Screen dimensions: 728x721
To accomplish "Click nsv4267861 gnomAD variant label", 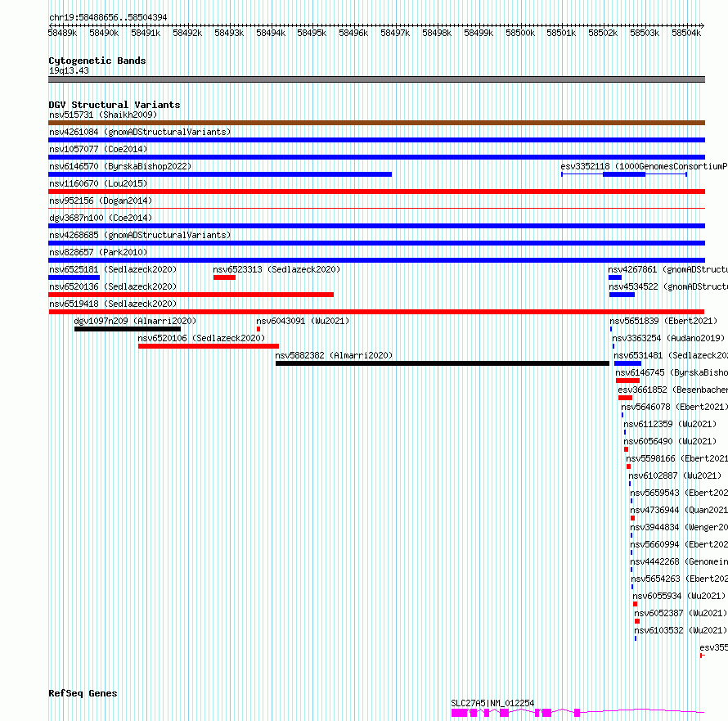I will point(667,269).
